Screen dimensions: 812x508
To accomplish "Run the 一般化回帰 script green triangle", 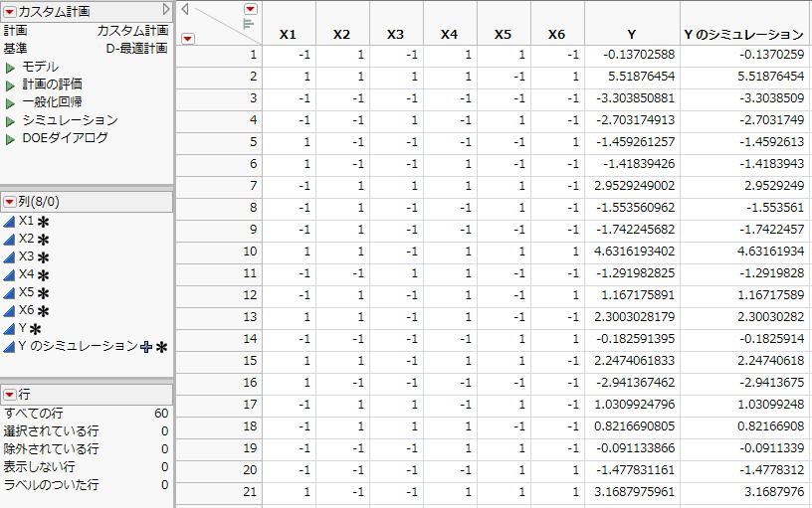I will [x=10, y=103].
